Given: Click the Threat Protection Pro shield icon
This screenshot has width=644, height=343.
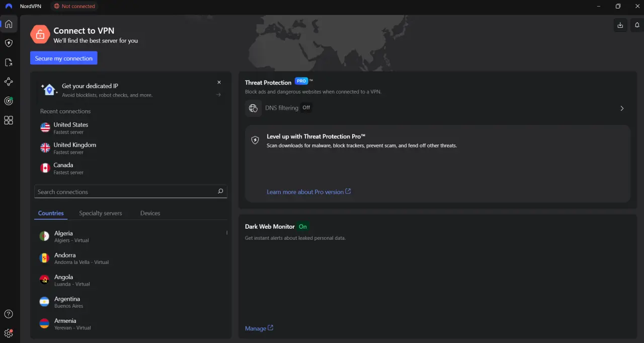Looking at the screenshot, I should pos(256,140).
